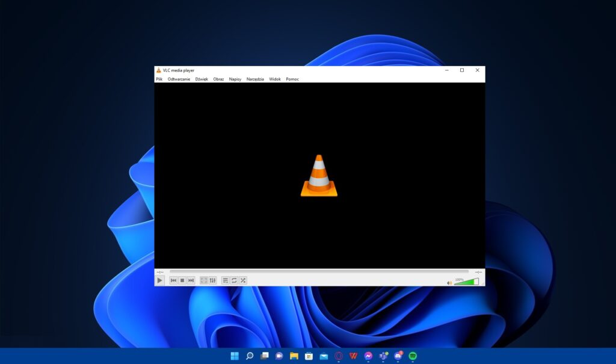The height and width of the screenshot is (364, 616).
Task: Open Spotify from the taskbar
Action: [413, 356]
